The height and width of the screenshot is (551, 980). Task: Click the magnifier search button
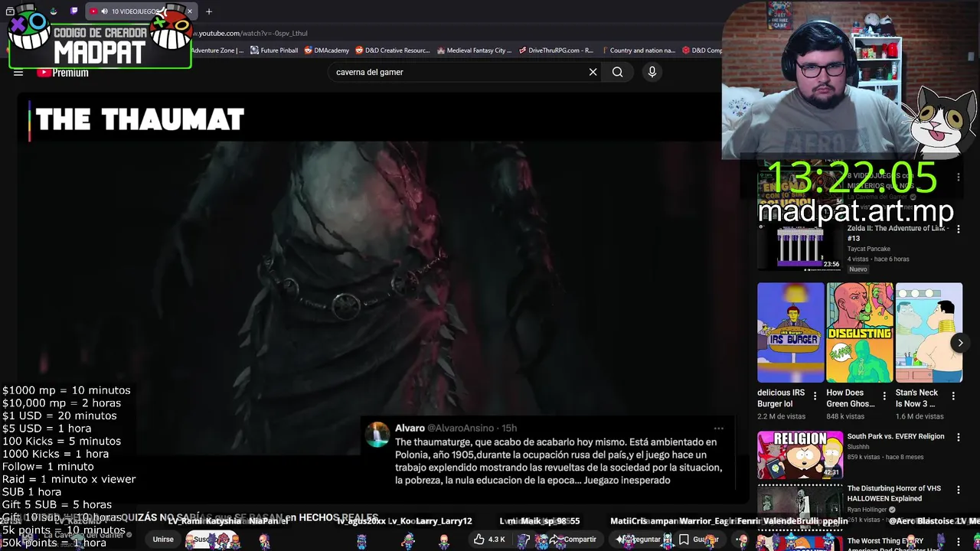[x=617, y=72]
